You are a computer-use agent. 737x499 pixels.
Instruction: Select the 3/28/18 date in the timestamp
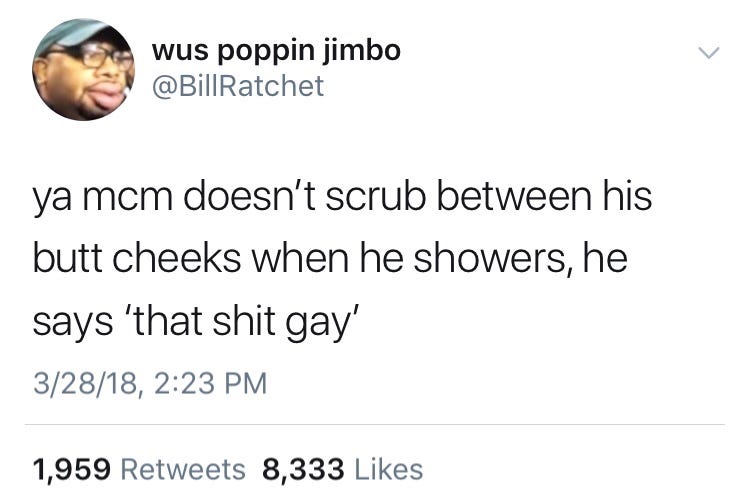[86, 383]
